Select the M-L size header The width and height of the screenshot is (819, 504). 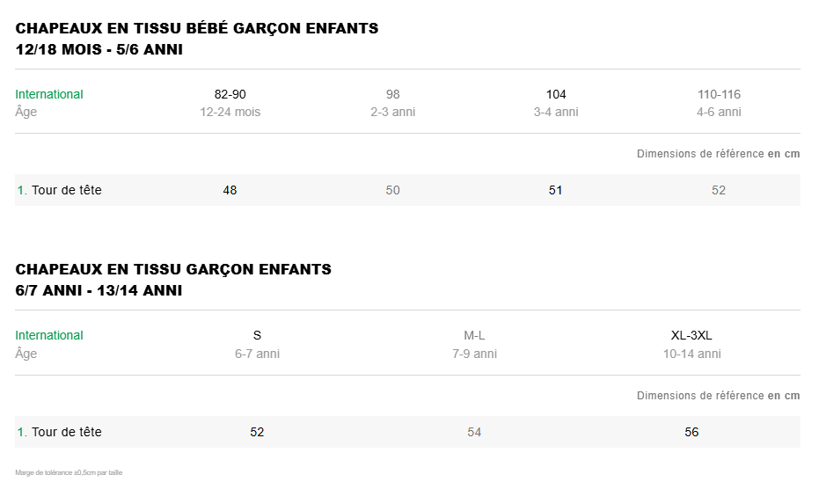pos(474,335)
